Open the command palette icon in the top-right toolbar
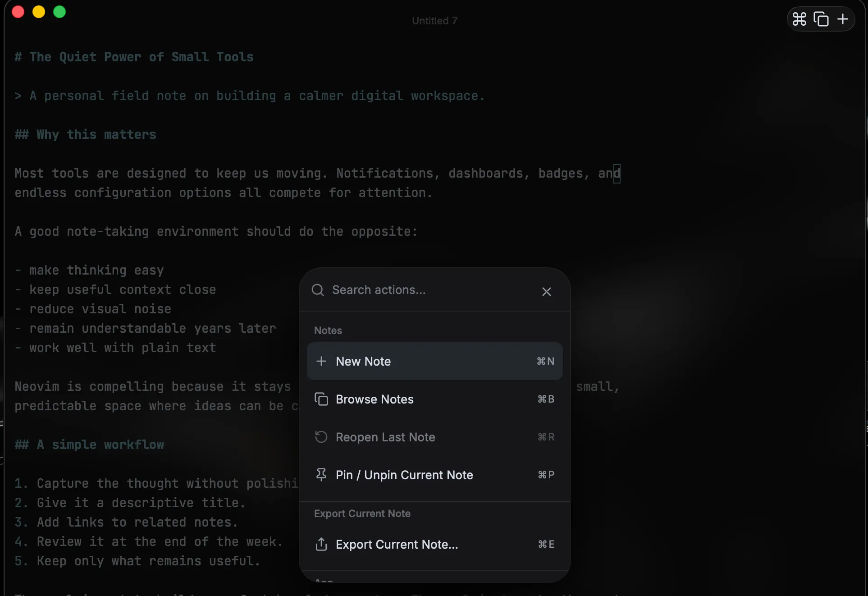Screen dimensions: 868x596 [799, 19]
